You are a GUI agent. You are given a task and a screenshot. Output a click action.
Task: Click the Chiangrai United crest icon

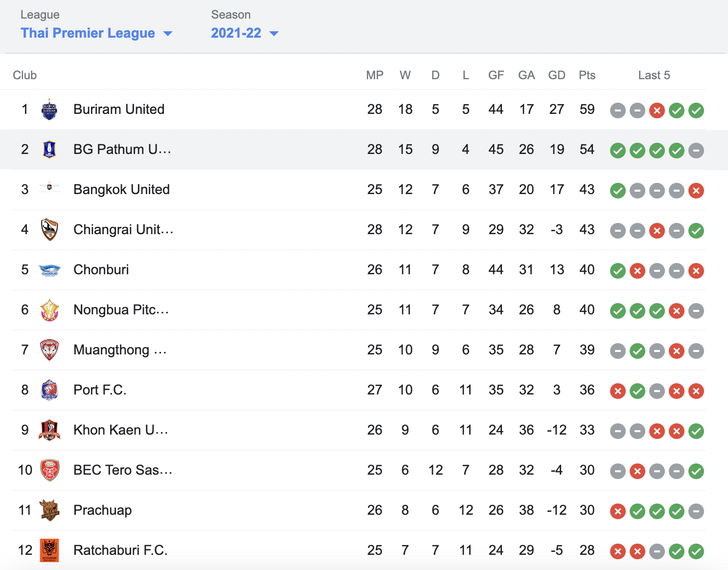(x=49, y=230)
